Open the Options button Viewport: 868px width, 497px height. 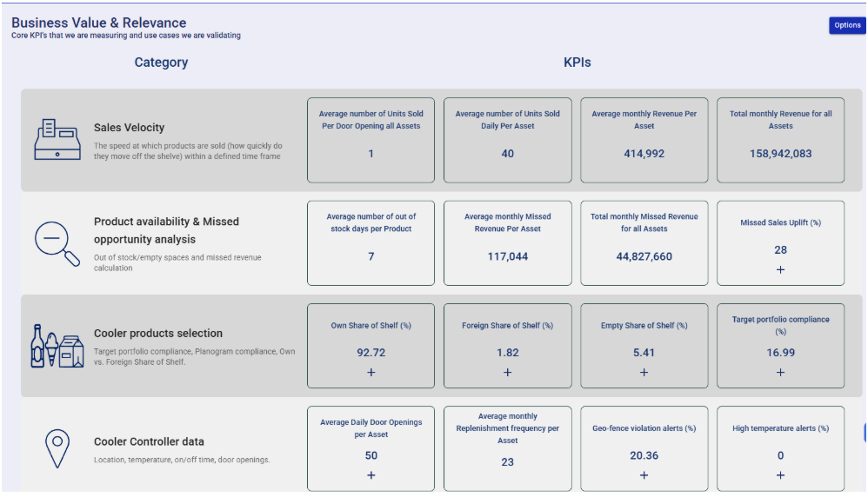tap(846, 25)
